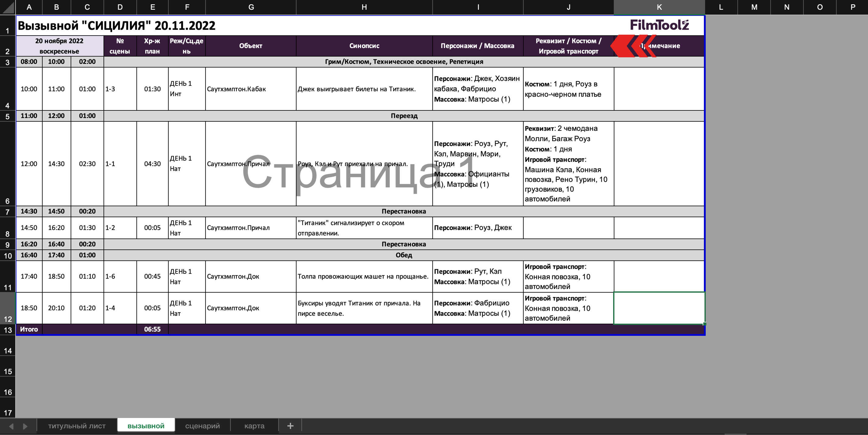Switch to the титульный лист tab
The image size is (868, 435).
click(77, 426)
